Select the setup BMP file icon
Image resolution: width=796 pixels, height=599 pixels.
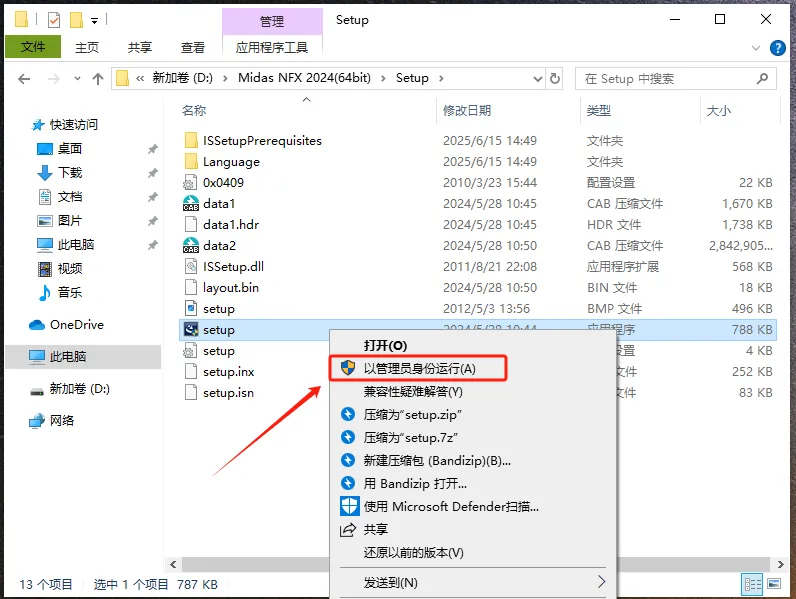(191, 309)
